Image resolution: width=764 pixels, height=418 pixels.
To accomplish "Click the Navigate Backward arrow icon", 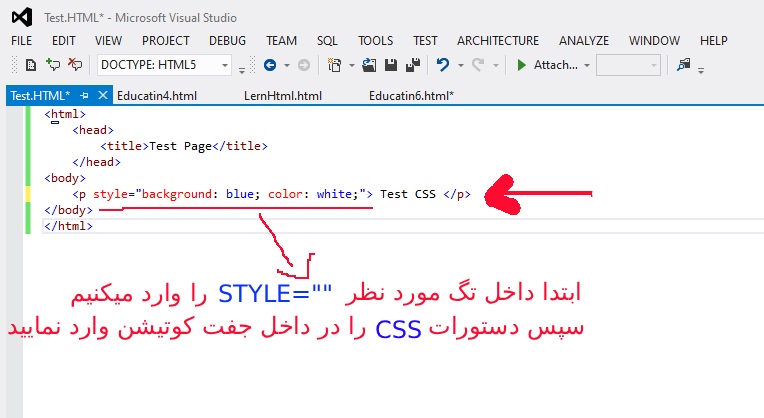I will (x=270, y=65).
